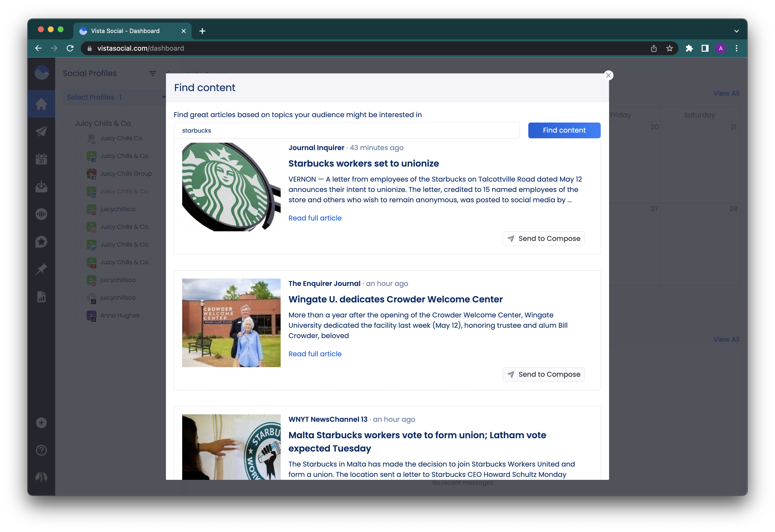Open the user avatar at sidebar bottom
The height and width of the screenshot is (532, 775).
point(41,478)
